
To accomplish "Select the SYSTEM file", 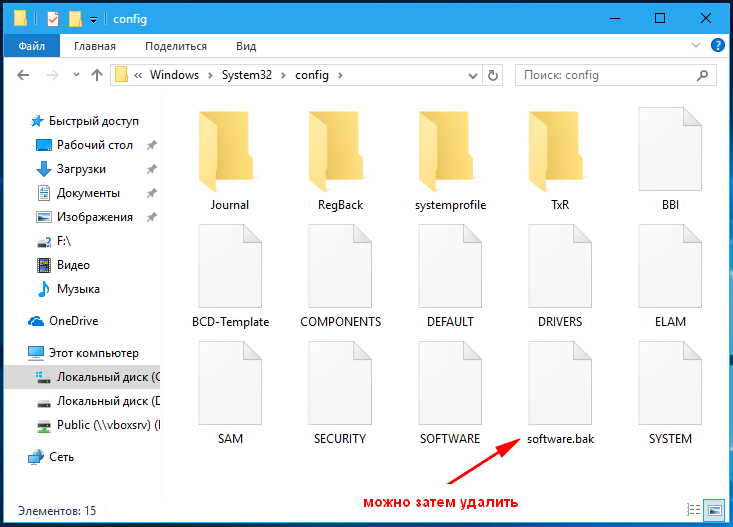I will pos(670,394).
